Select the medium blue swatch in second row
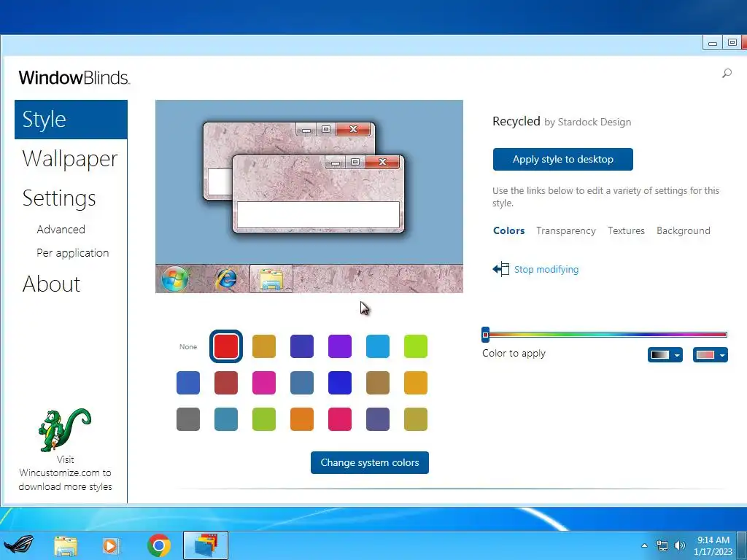The height and width of the screenshot is (560, 747). coord(188,383)
